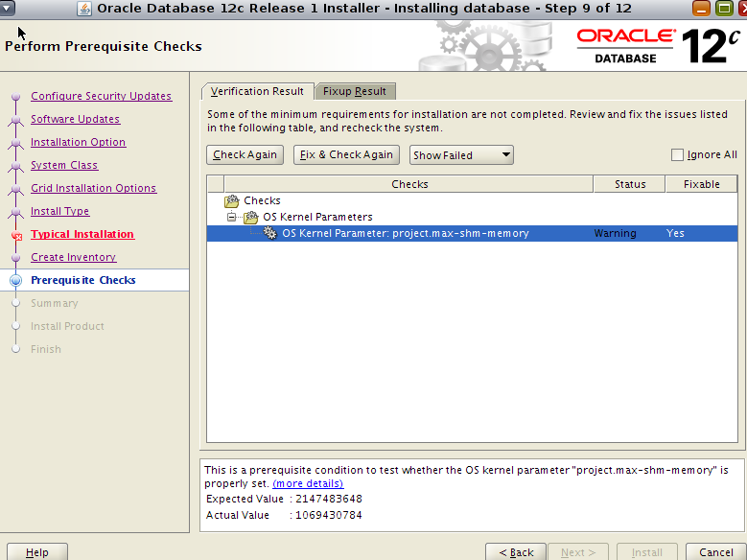Click the Java icon in the title bar
The image size is (747, 560).
click(x=84, y=9)
